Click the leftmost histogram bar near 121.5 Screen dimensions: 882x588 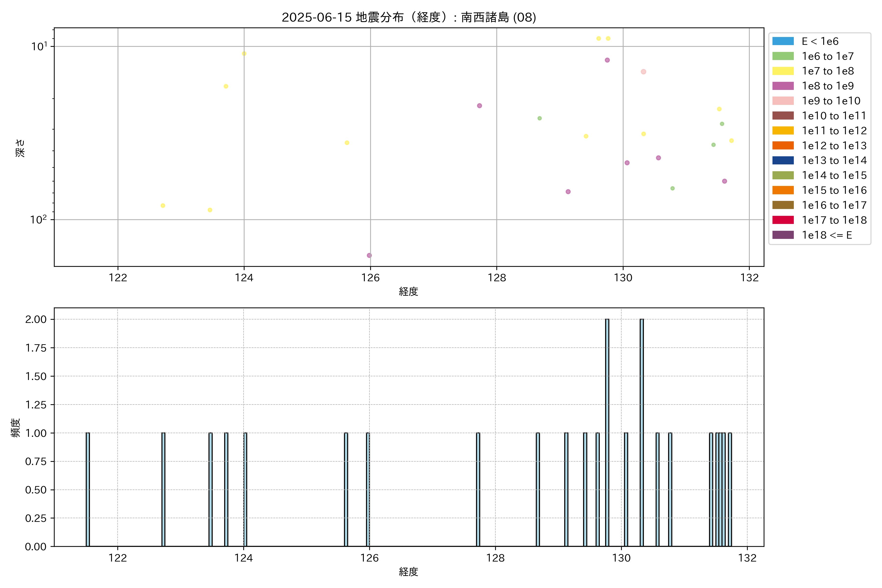point(88,489)
